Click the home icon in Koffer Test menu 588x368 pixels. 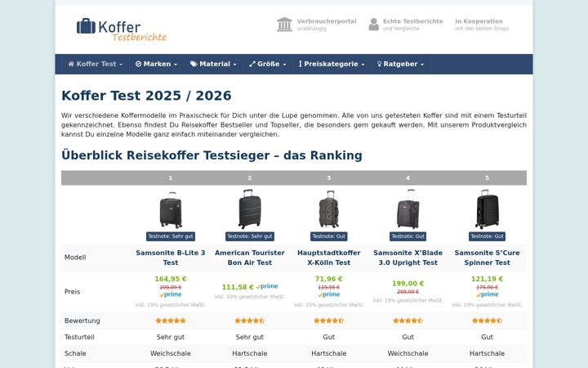coord(71,64)
